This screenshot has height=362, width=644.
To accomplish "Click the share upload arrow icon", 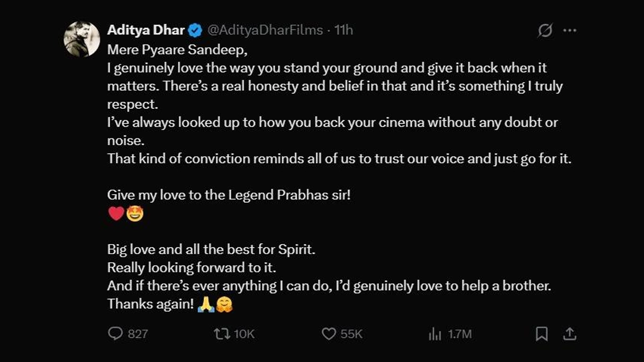I will (569, 334).
